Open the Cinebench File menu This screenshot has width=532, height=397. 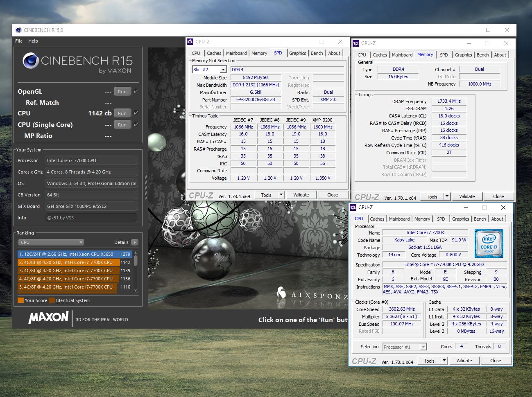coord(19,41)
